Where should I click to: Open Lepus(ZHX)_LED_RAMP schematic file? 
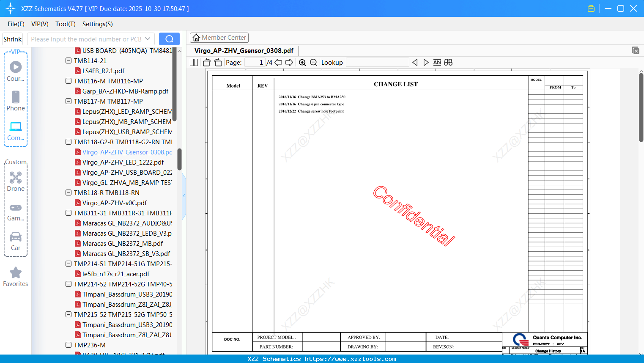127,111
